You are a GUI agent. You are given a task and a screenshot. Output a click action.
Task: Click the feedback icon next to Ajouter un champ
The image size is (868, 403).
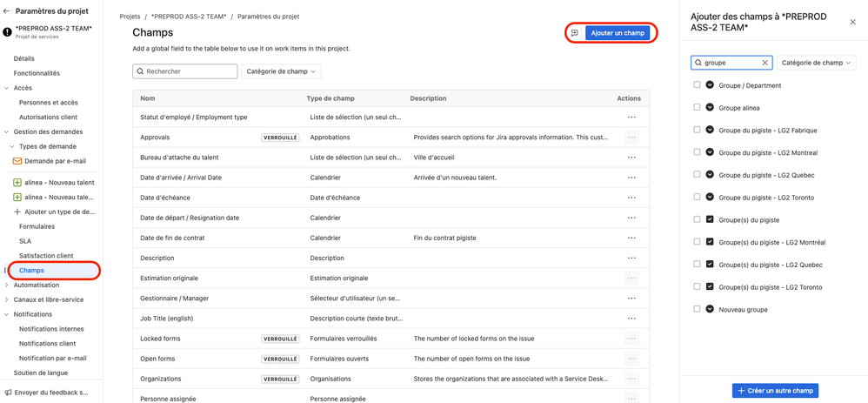(575, 33)
